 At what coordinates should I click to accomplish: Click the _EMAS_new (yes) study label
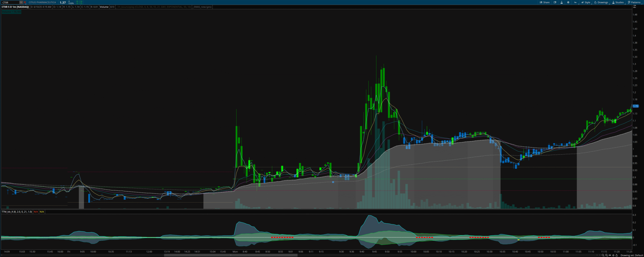pos(202,7)
